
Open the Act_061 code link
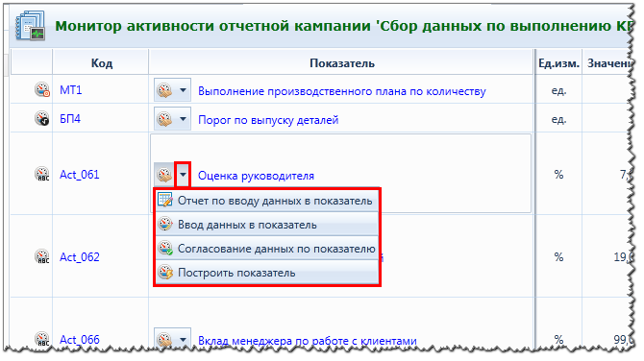pos(80,175)
